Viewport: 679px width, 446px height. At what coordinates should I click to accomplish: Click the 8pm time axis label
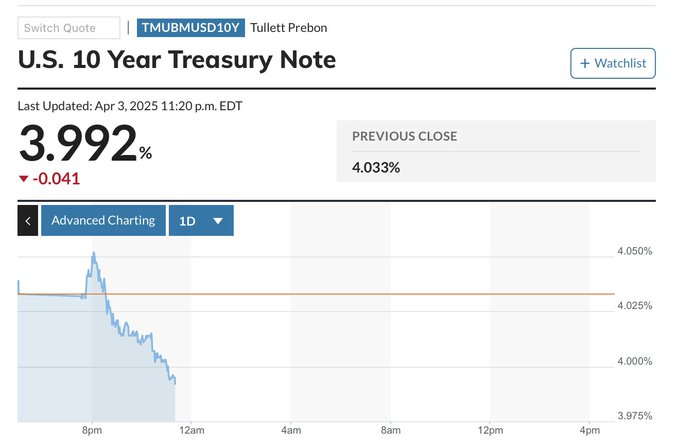point(92,430)
